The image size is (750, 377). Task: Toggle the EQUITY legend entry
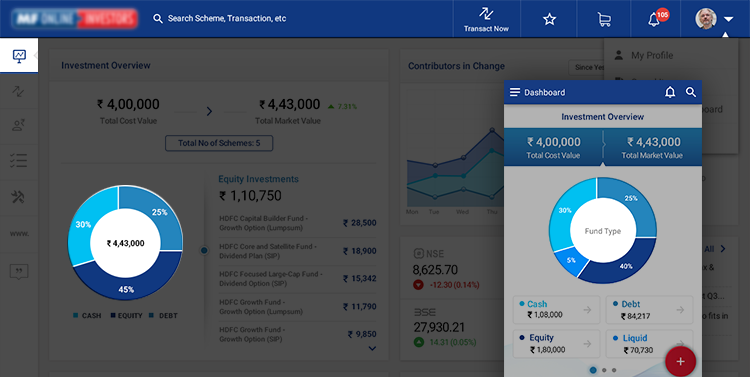click(x=127, y=316)
